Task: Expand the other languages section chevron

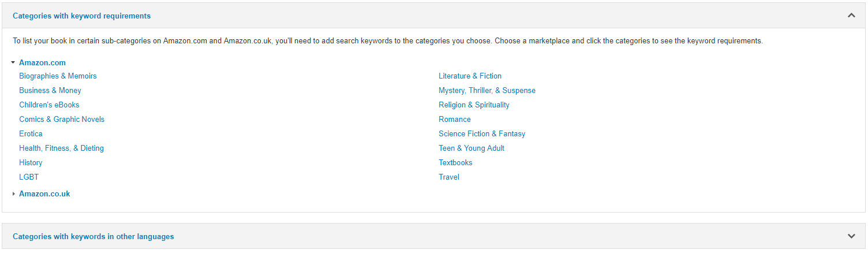Action: pos(851,236)
